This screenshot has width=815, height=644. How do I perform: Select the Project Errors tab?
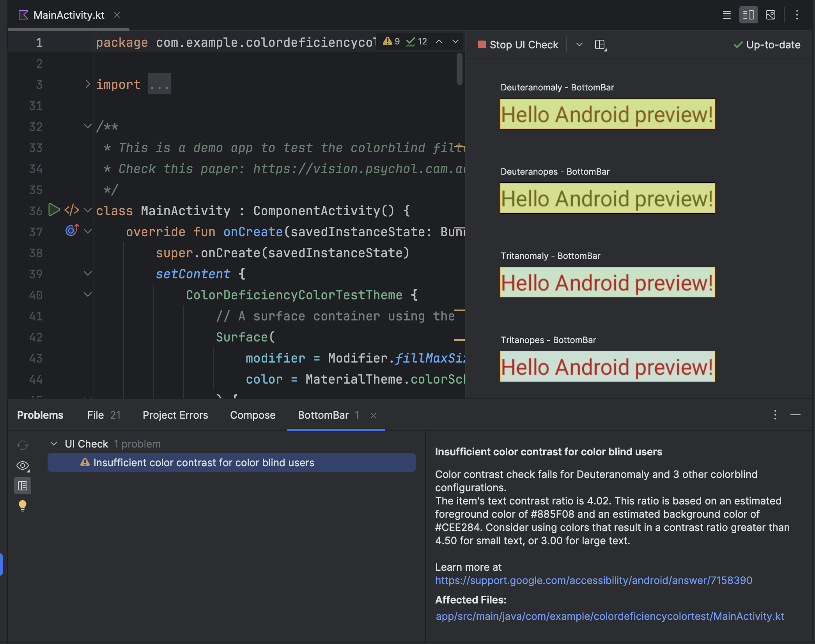(175, 414)
